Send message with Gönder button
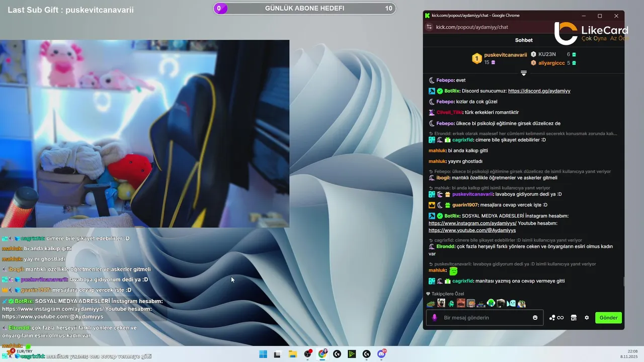The image size is (644, 362). click(x=608, y=318)
